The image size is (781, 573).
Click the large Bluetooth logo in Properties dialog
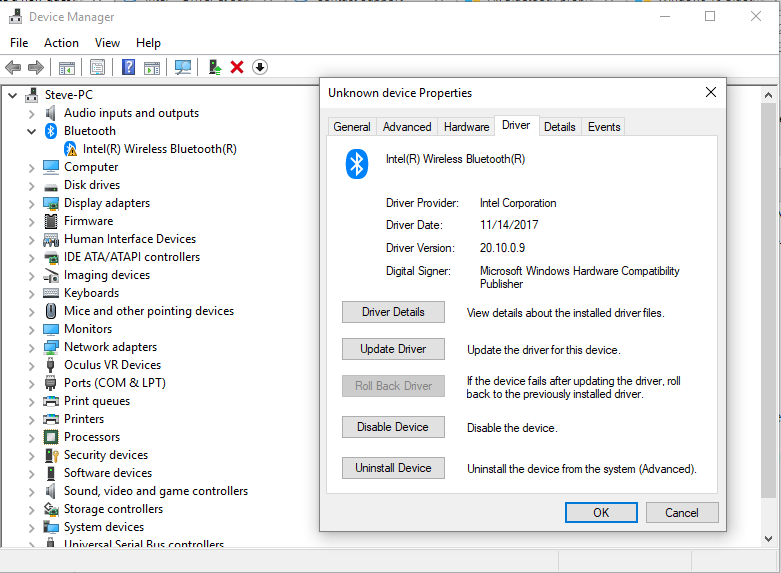(x=357, y=164)
